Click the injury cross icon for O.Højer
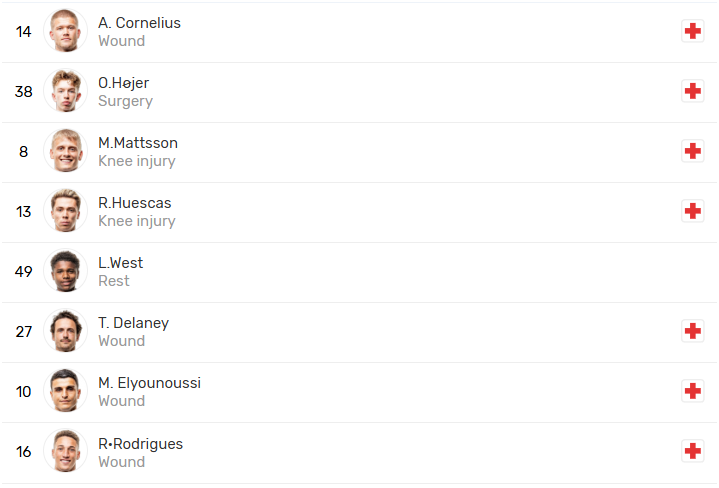Viewport: 719px width, 488px height. point(692,91)
